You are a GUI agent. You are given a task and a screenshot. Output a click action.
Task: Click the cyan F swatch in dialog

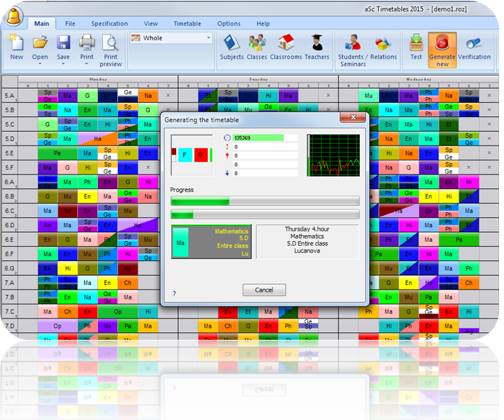point(185,155)
